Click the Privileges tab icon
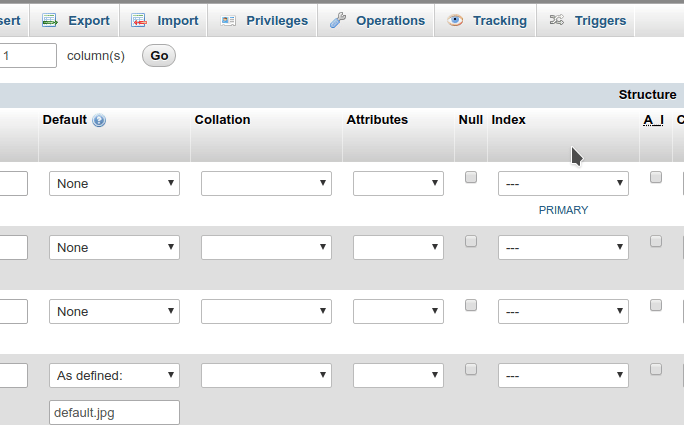Screen dimensions: 684x425 point(229,20)
